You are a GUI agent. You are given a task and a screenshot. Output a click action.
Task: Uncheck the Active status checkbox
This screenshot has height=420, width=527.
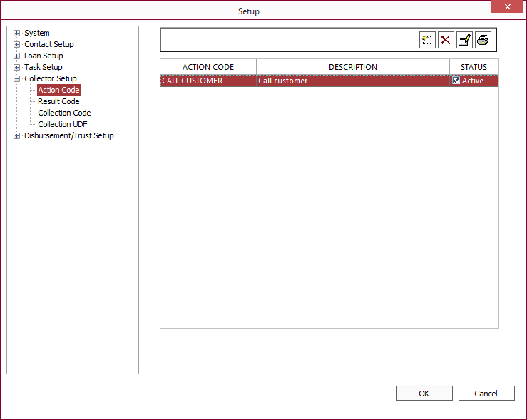pyautogui.click(x=456, y=81)
